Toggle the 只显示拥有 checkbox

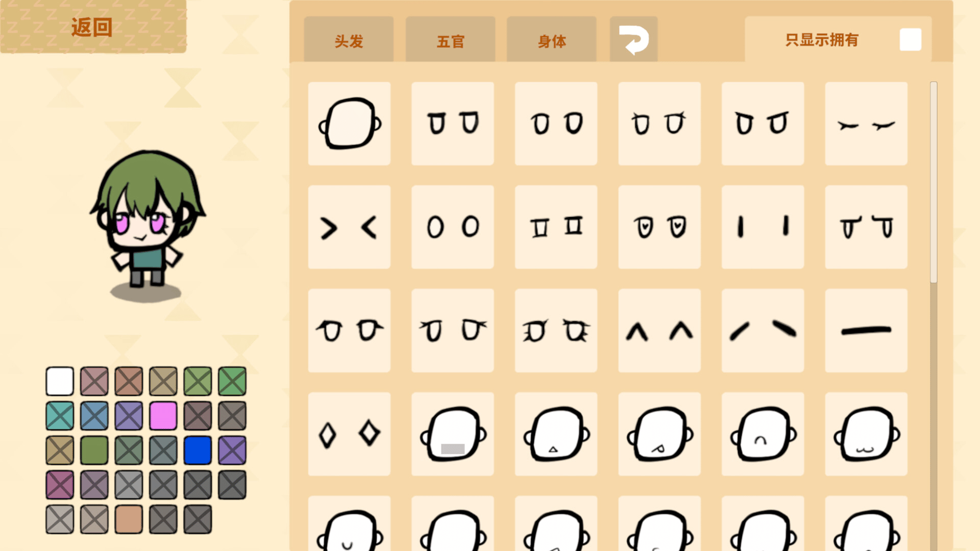tap(910, 40)
